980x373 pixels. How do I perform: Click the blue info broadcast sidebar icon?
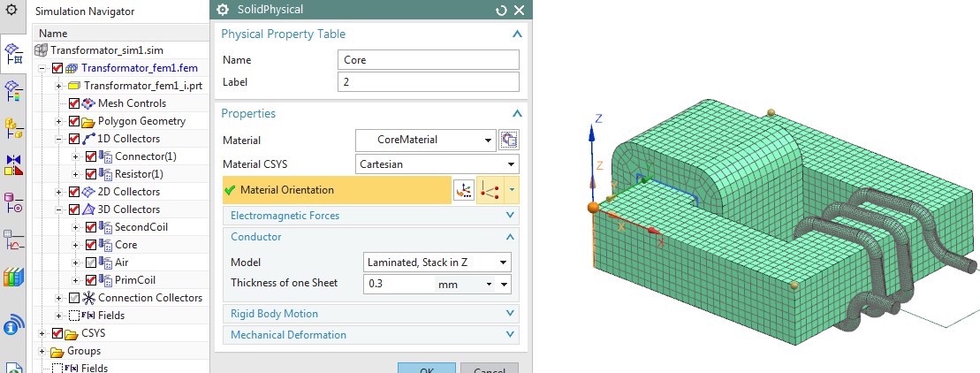pos(13,325)
